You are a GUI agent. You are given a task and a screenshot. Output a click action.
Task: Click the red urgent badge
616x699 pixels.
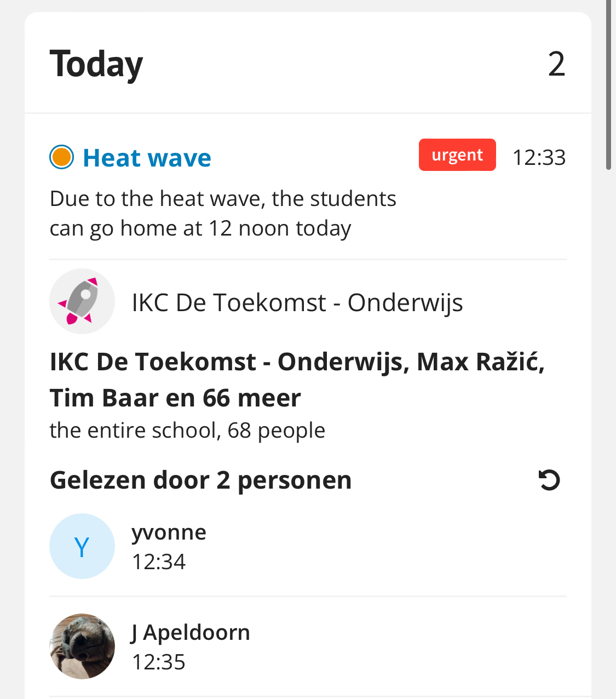457,155
